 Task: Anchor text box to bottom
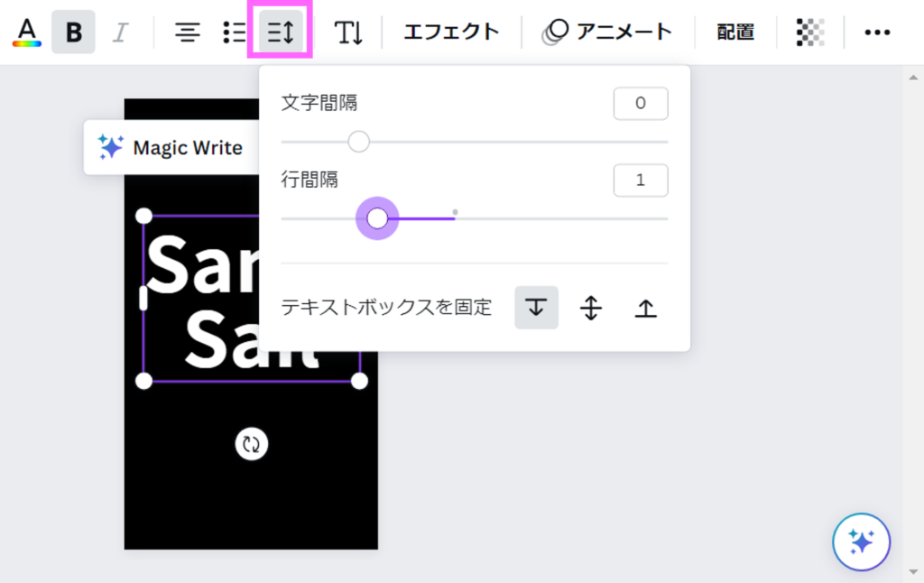(645, 308)
